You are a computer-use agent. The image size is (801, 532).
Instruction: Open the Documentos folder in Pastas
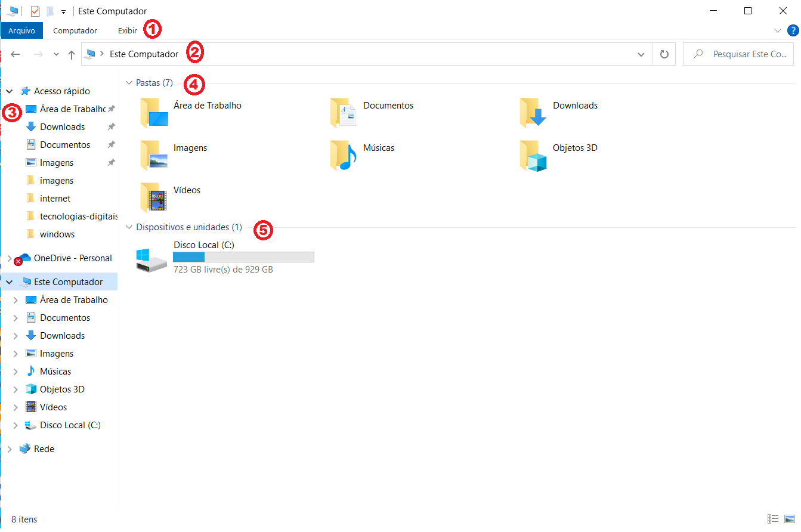(x=344, y=113)
